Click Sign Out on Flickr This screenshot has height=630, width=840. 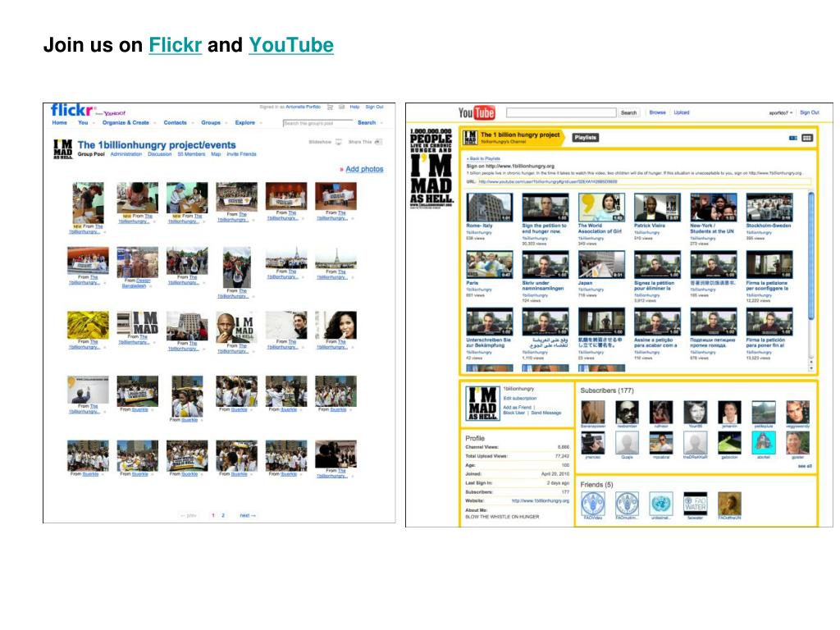[374, 107]
